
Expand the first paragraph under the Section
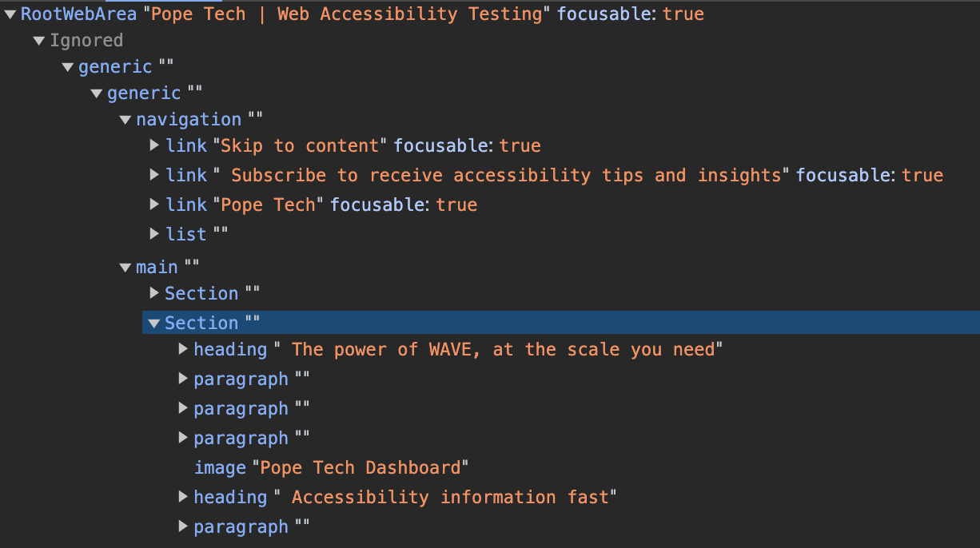coord(183,378)
